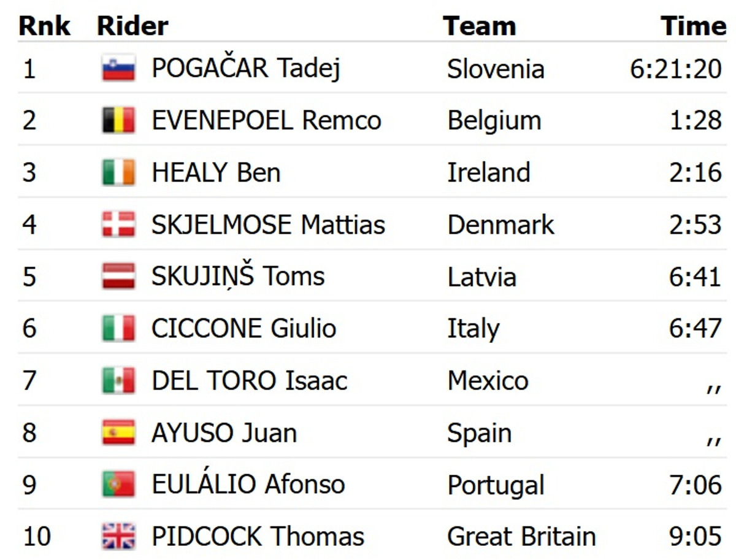This screenshot has height=560, width=736.
Task: Click the Team column header
Action: (479, 26)
